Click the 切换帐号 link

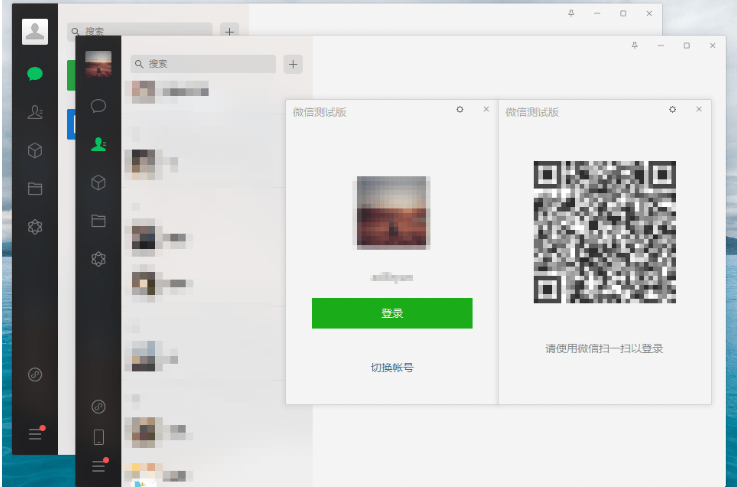(x=392, y=368)
